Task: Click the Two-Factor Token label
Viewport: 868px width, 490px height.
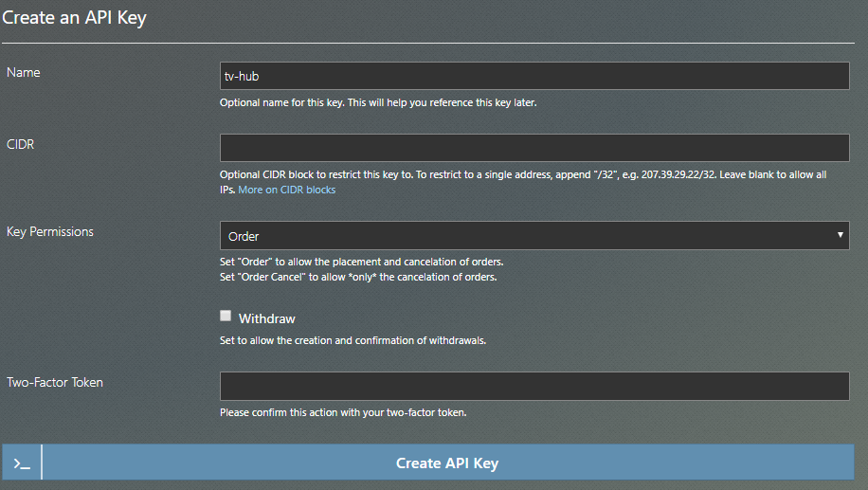Action: [55, 382]
